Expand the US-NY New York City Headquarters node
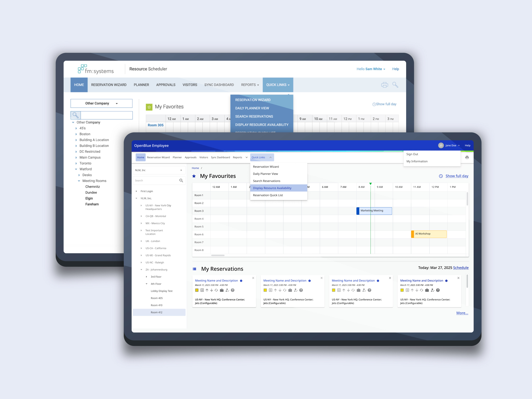This screenshot has height=399, width=532. click(x=141, y=206)
